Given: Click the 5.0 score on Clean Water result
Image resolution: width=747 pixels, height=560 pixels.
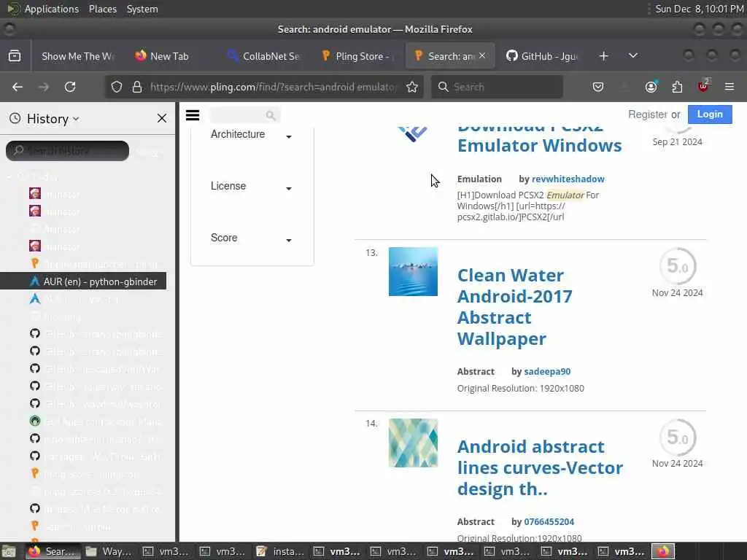Looking at the screenshot, I should [678, 265].
